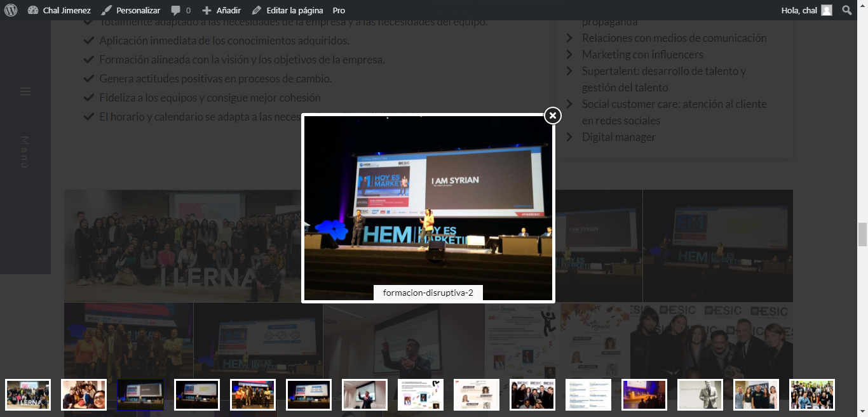
Task: Select the flyer with two portraits thumbnail
Action: pyautogui.click(x=477, y=395)
